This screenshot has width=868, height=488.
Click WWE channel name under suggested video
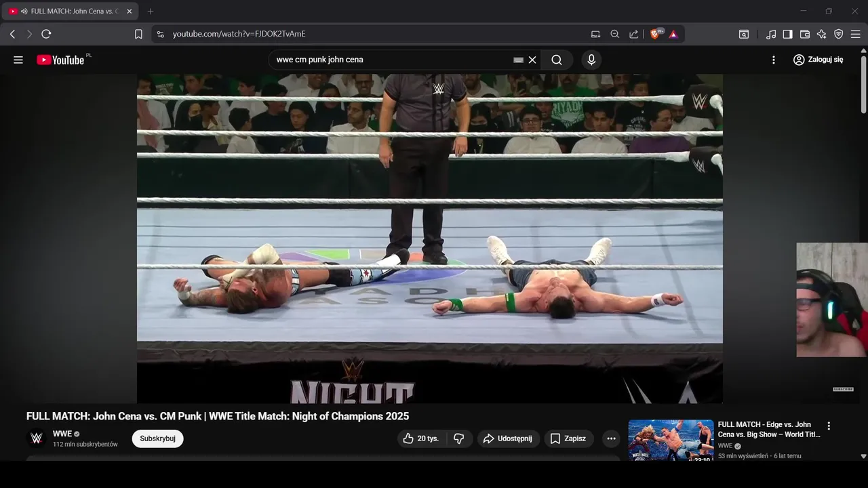(x=725, y=446)
